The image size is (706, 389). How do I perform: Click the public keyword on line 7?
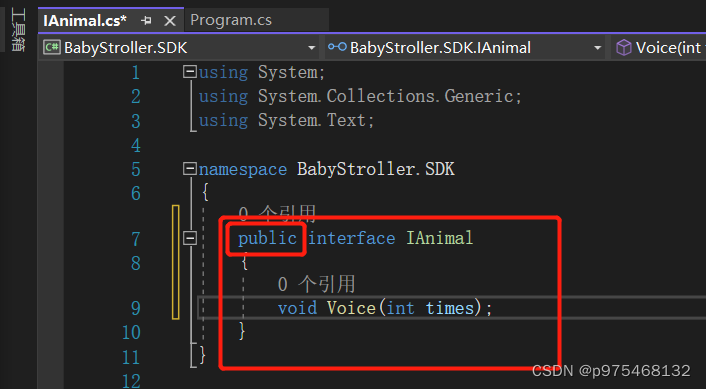267,238
